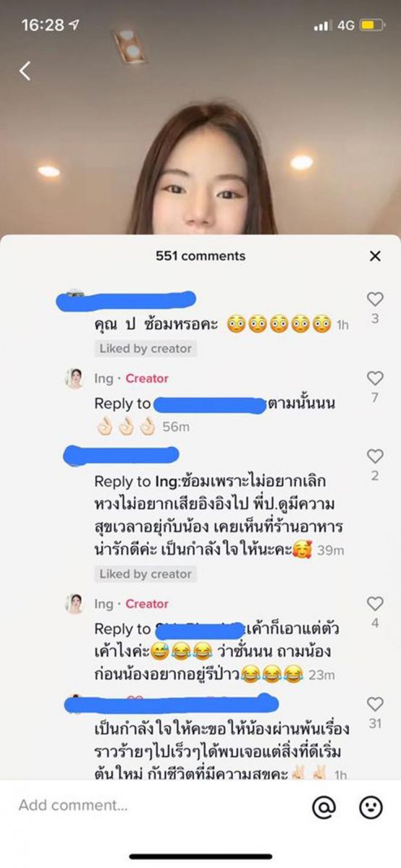Screen dimensions: 401x868
Task: Tap the Ing Creator name in second reply
Action: coord(131,603)
